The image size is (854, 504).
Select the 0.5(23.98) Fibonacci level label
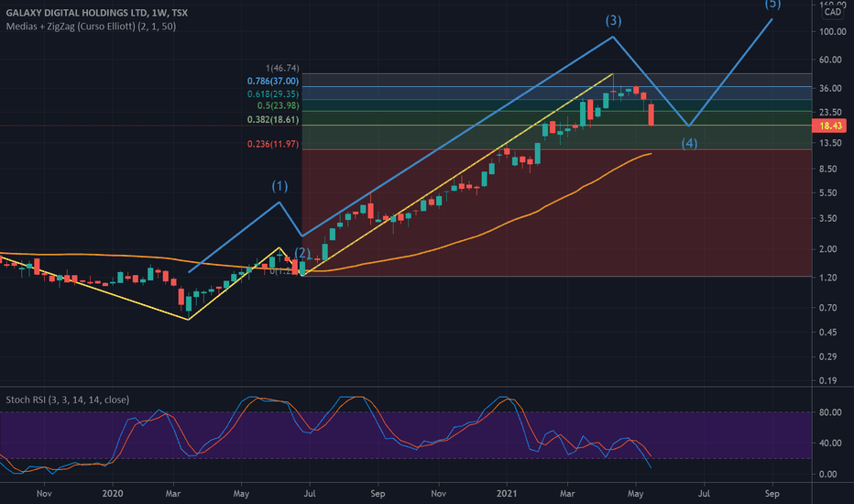click(278, 105)
